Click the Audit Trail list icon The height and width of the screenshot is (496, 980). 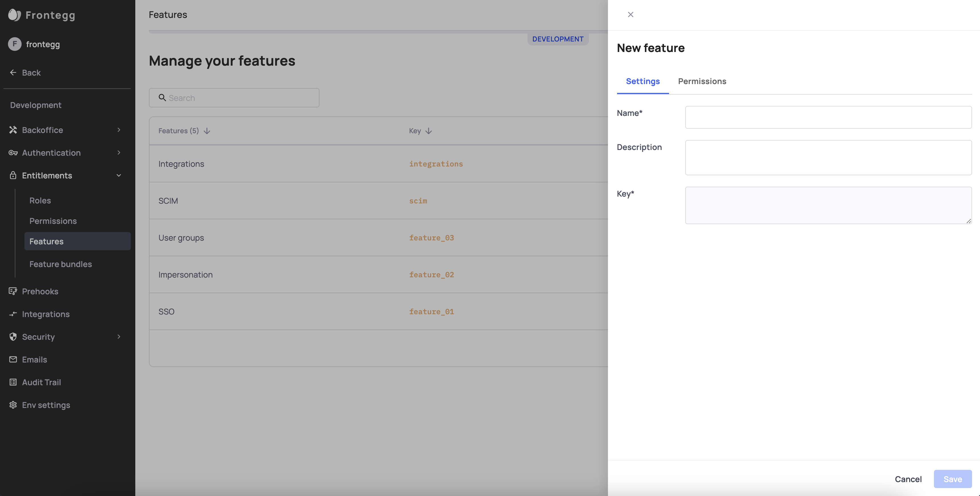coord(13,382)
